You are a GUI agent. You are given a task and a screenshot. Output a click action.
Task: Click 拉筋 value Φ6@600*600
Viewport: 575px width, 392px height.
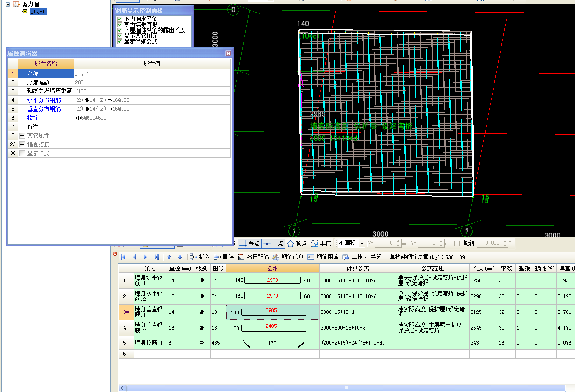point(152,118)
